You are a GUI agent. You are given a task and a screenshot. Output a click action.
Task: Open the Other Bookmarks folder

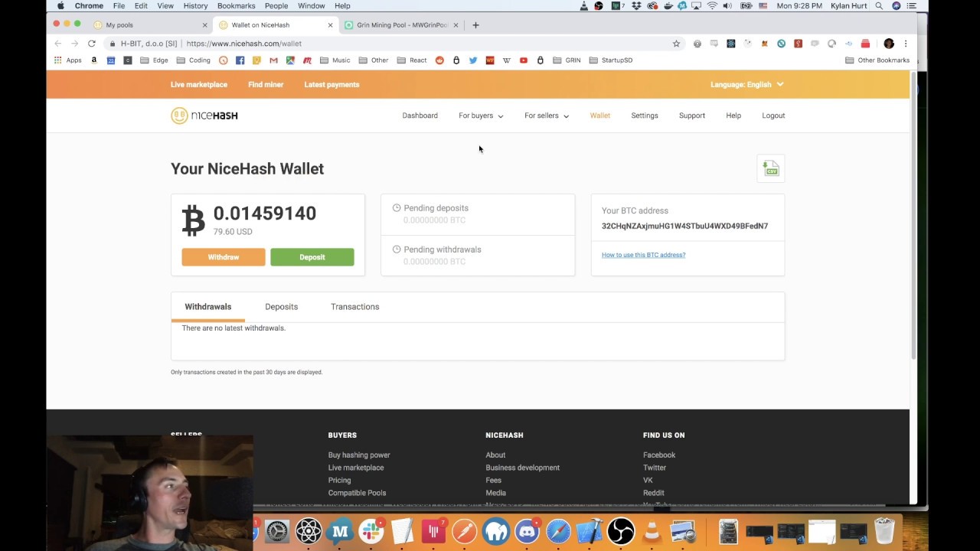pos(877,60)
